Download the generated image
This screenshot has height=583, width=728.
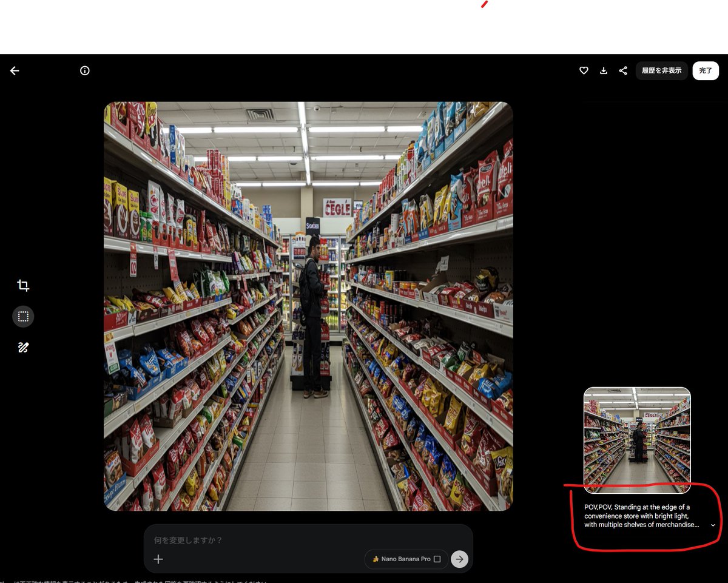tap(604, 71)
